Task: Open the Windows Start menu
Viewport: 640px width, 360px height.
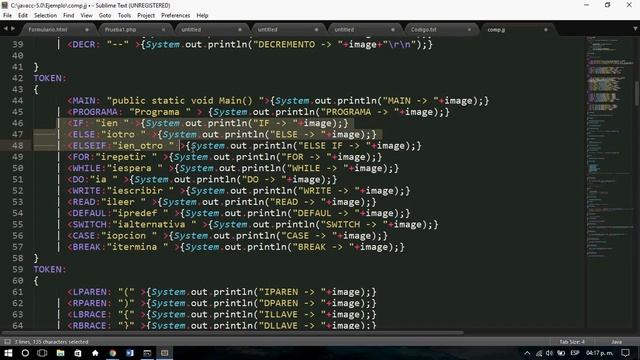Action: pyautogui.click(x=8, y=353)
